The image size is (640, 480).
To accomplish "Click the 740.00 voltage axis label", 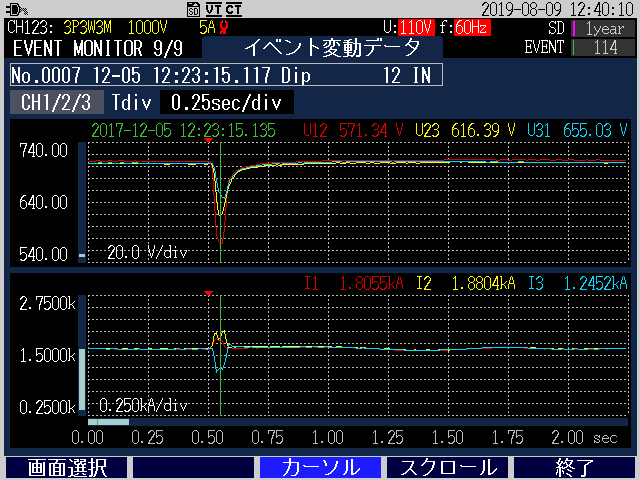I will [44, 151].
